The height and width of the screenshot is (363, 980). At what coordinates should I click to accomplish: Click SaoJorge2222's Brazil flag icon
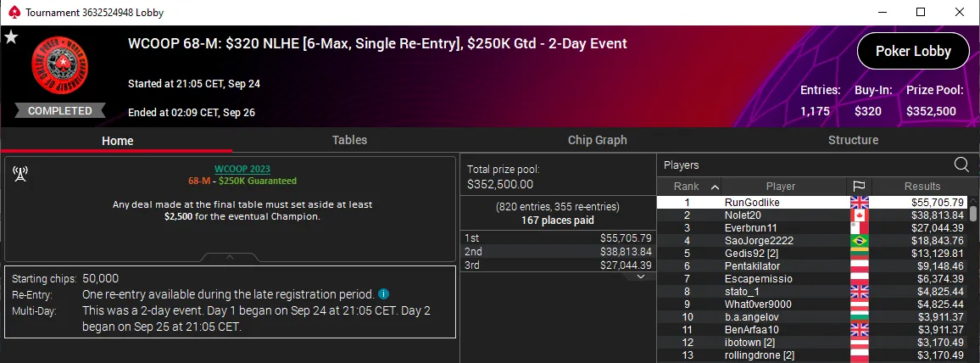tap(860, 241)
